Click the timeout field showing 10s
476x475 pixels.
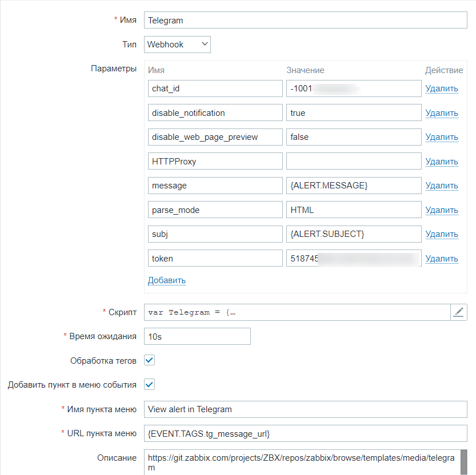[x=197, y=336]
